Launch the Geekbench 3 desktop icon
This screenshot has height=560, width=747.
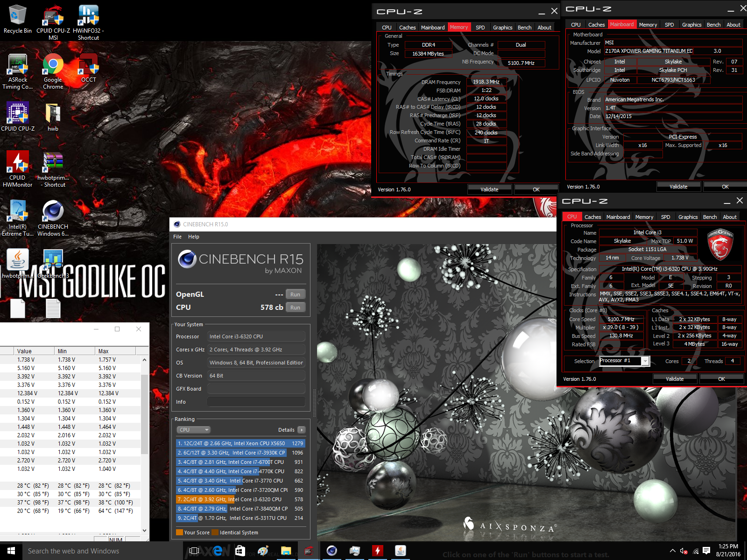pos(53,264)
